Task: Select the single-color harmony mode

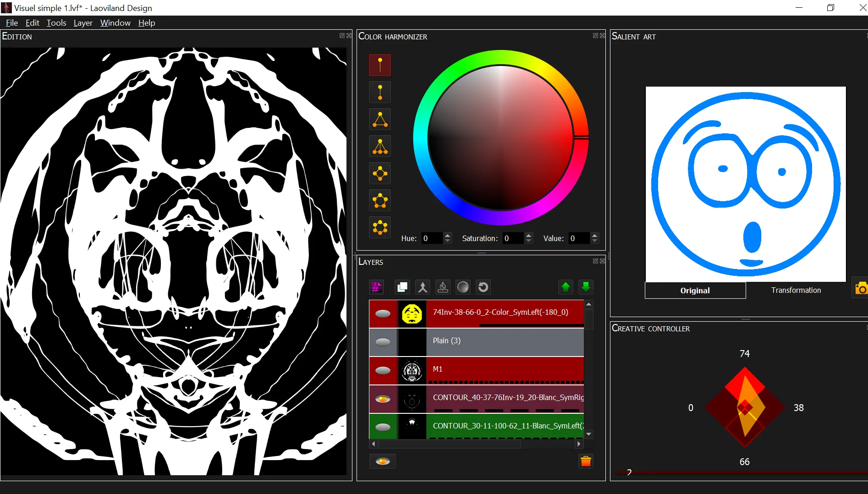Action: coord(380,65)
